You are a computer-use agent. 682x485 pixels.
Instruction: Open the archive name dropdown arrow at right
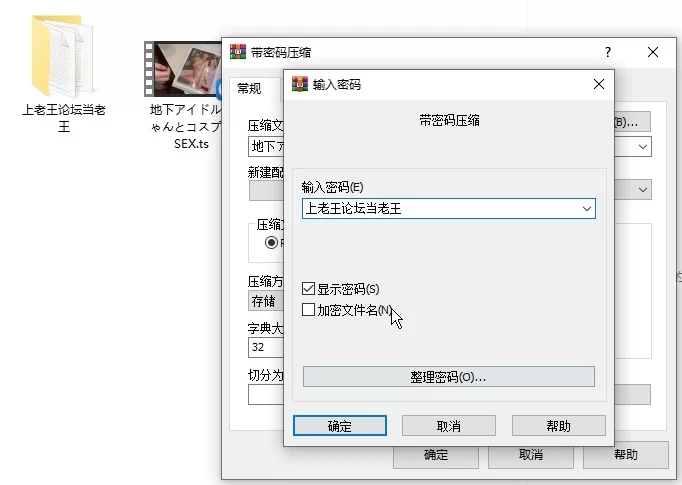coord(643,147)
